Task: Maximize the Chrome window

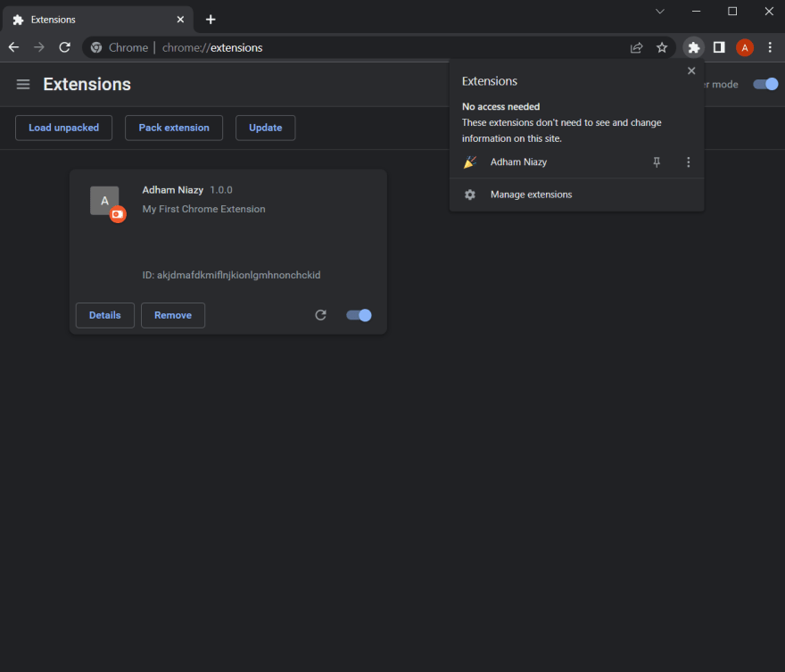Action: (732, 11)
